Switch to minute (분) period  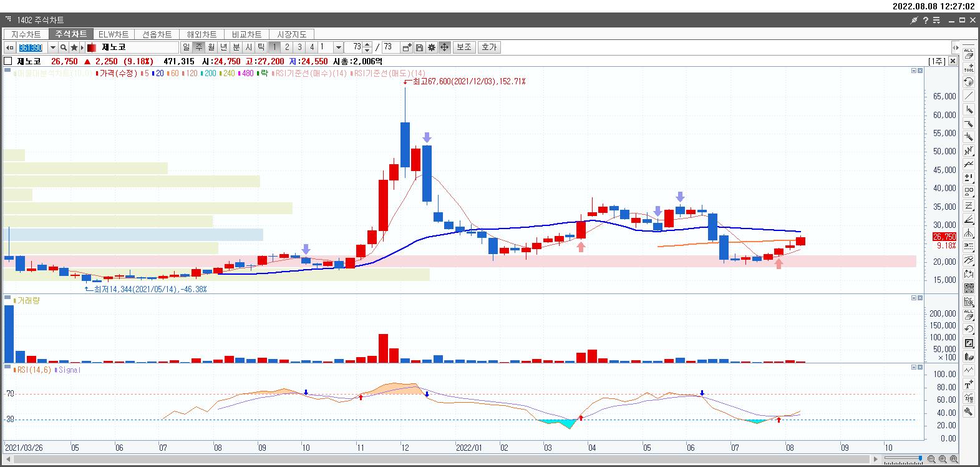click(x=236, y=47)
